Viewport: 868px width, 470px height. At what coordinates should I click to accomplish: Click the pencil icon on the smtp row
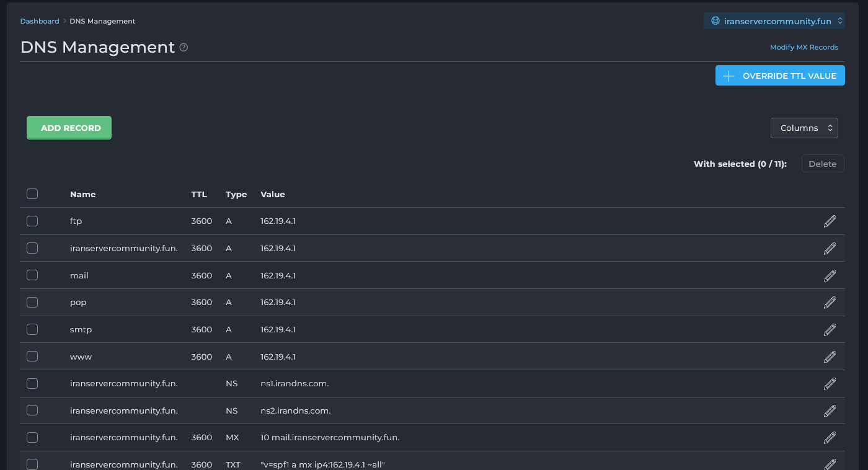tap(830, 330)
